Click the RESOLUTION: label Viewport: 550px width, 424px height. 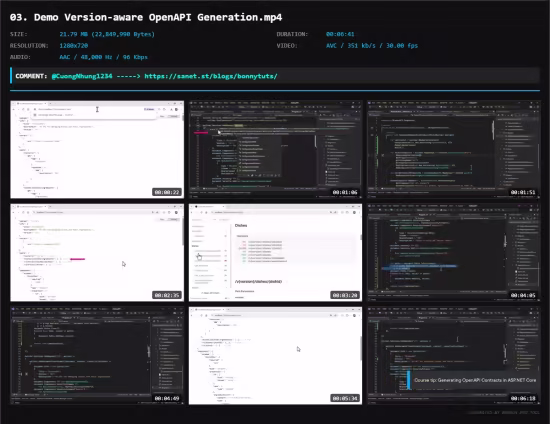[x=29, y=46]
